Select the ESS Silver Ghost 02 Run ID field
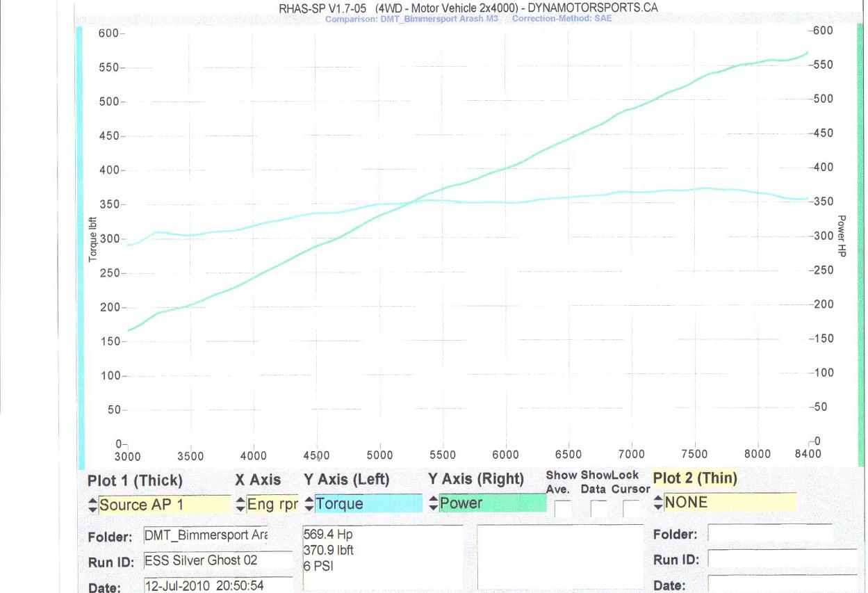This screenshot has height=593, width=868. pyautogui.click(x=218, y=560)
